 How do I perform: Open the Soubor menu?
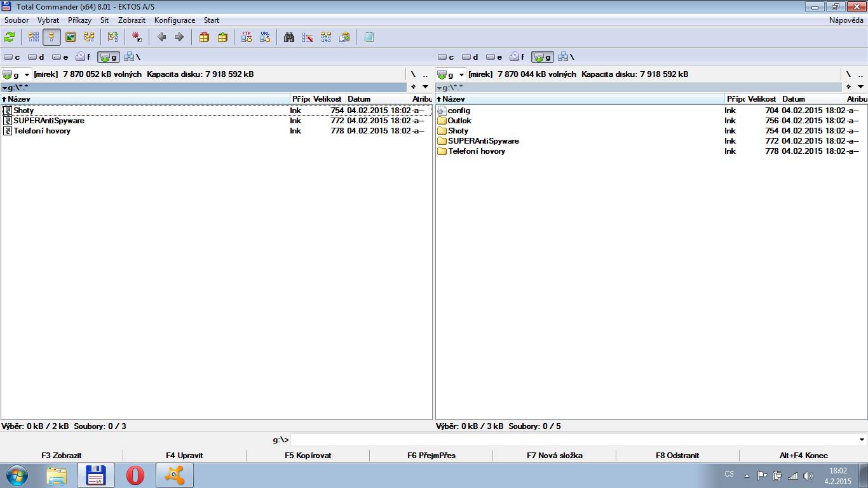[x=17, y=20]
